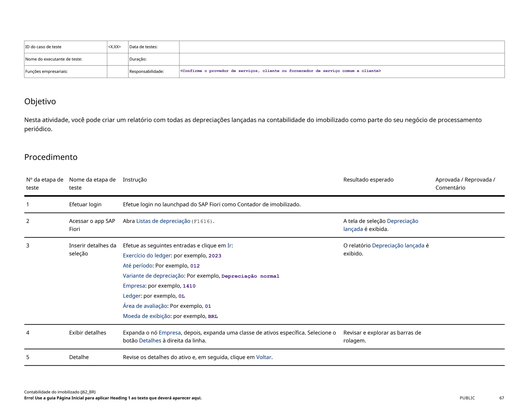This screenshot has width=532, height=411.
Task: Click the Detalhes link in step 4
Action: tap(150, 341)
